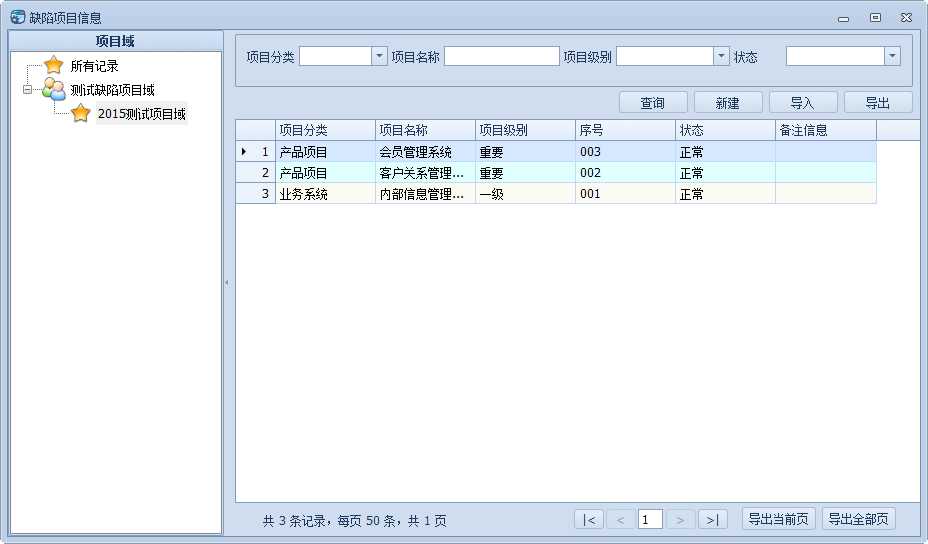This screenshot has height=544, width=928.
Task: Go to the last page
Action: [713, 520]
